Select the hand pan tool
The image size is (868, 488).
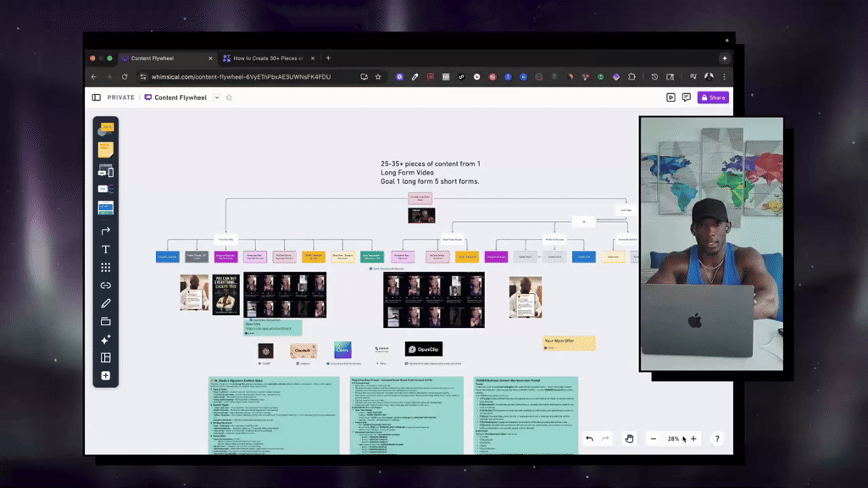(x=630, y=439)
